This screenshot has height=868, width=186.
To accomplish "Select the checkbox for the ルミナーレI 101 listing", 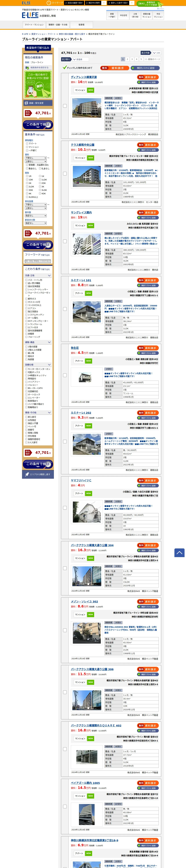I will pos(65,309).
